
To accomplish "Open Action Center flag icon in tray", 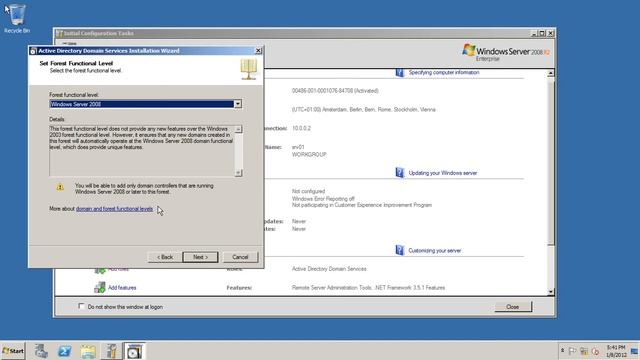I will click(572, 351).
